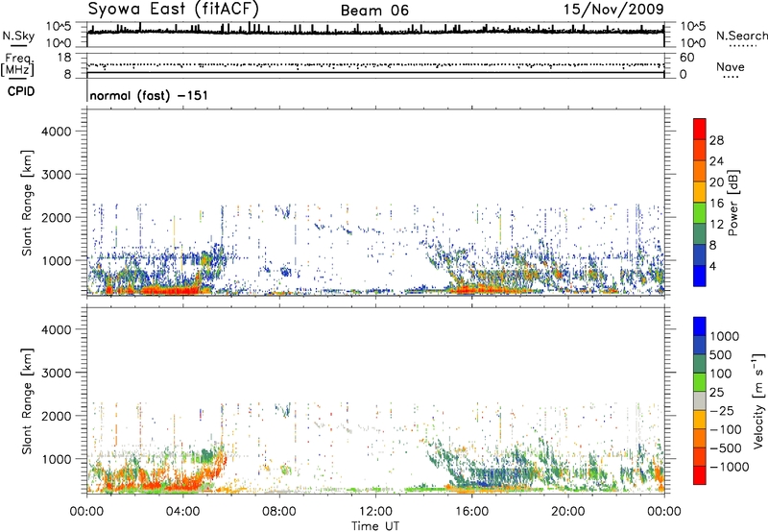Click velocity scale value '-100'
This screenshot has height=532, width=768.
pyautogui.click(x=725, y=429)
